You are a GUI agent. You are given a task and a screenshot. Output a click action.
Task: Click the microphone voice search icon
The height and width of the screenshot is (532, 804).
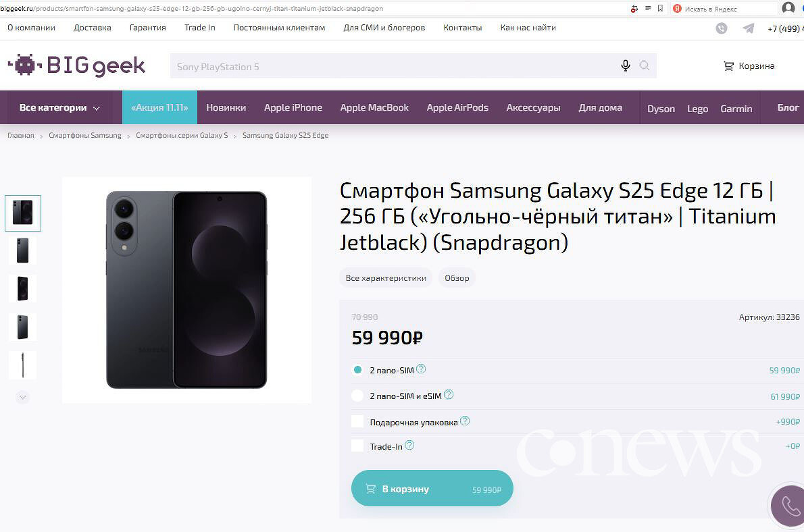pos(626,65)
